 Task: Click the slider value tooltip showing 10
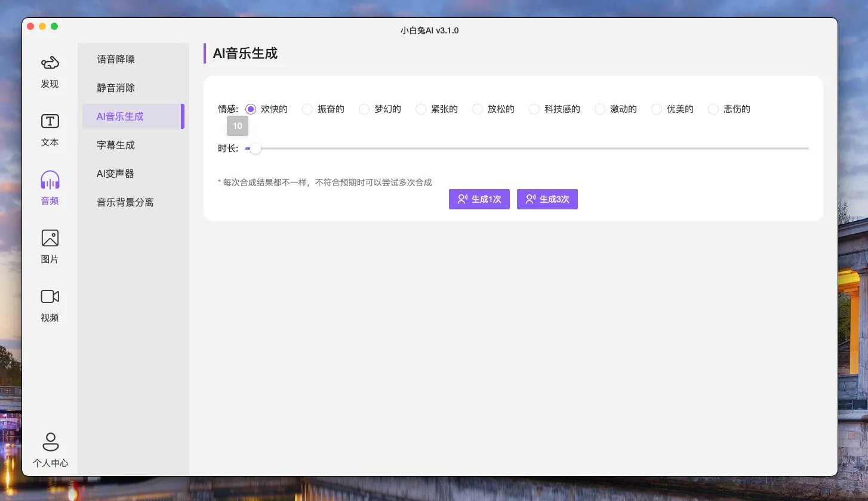pyautogui.click(x=238, y=126)
